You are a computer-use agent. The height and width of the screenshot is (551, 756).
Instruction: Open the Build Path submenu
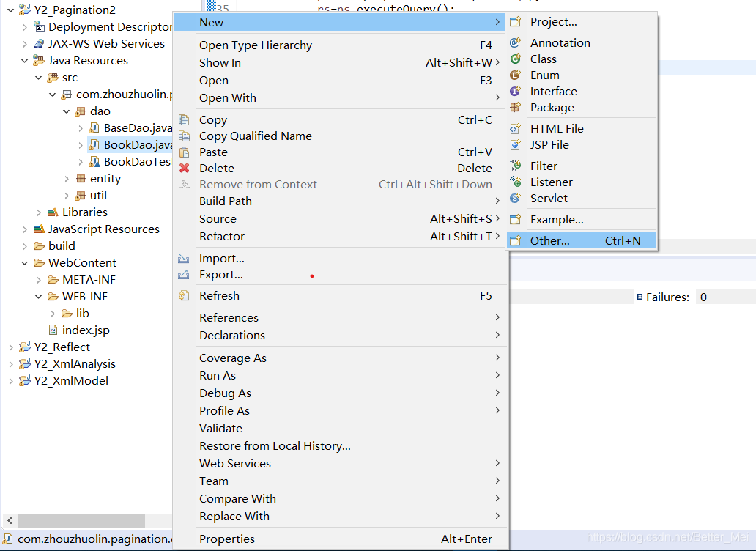point(339,201)
